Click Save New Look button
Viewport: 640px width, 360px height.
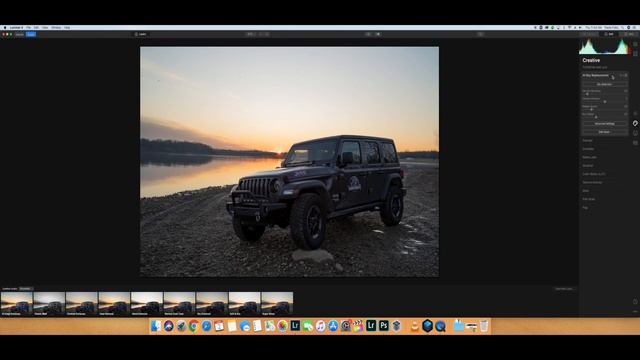click(564, 289)
